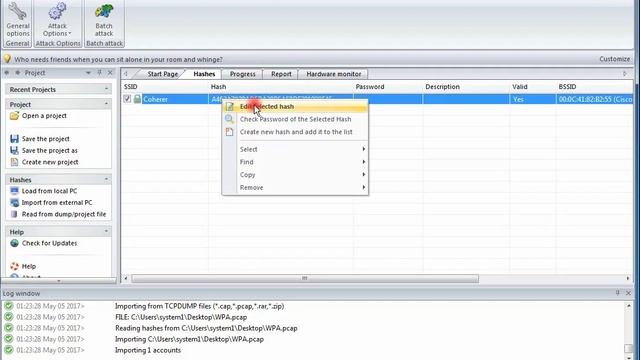Close the Project side panel

pyautogui.click(x=110, y=73)
